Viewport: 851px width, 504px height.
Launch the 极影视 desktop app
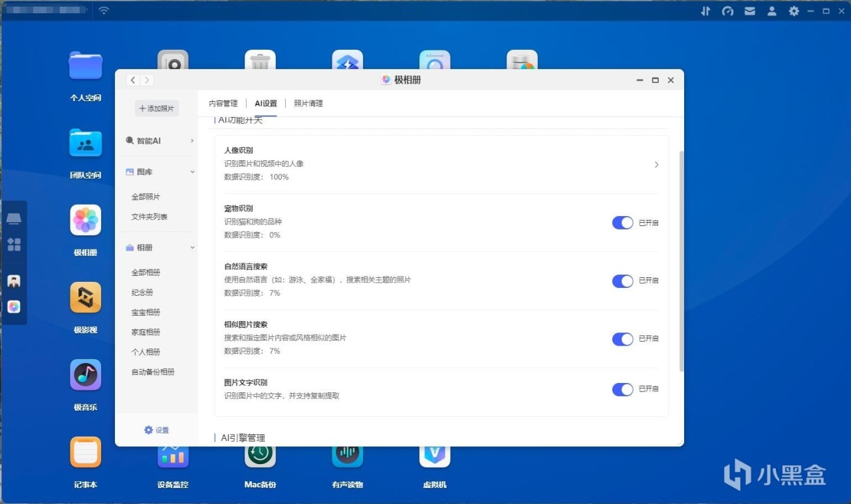click(x=86, y=297)
